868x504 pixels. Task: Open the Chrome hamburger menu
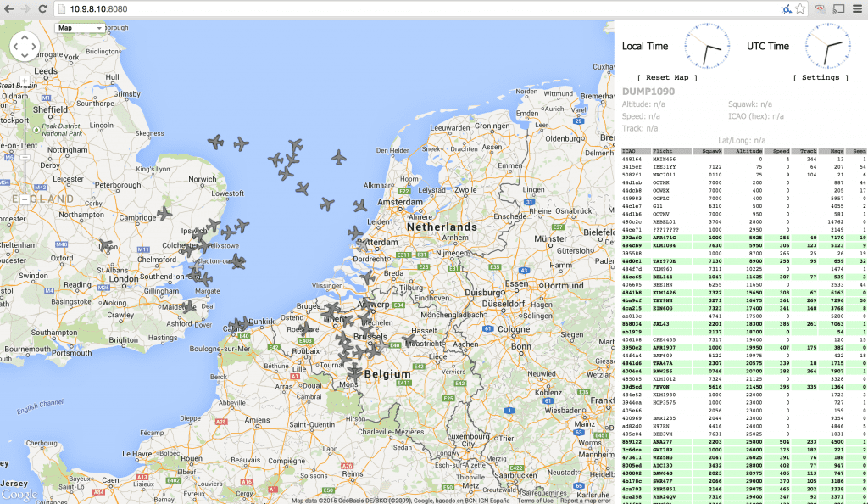click(858, 8)
